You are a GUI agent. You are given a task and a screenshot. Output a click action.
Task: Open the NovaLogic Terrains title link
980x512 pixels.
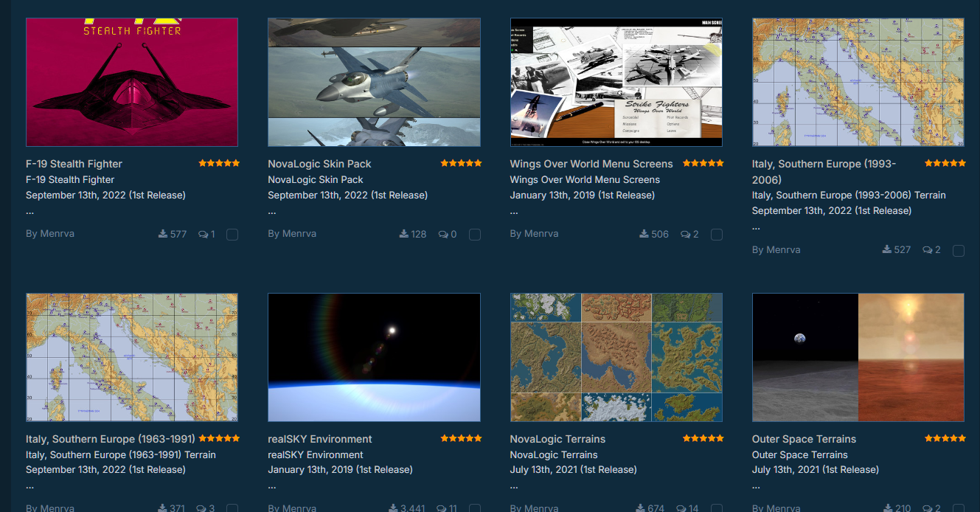pyautogui.click(x=557, y=439)
